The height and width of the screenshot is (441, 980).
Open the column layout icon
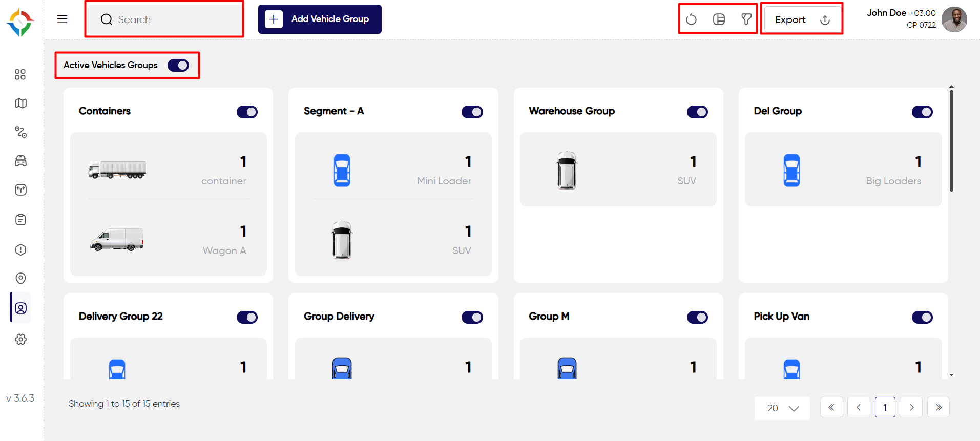[719, 19]
